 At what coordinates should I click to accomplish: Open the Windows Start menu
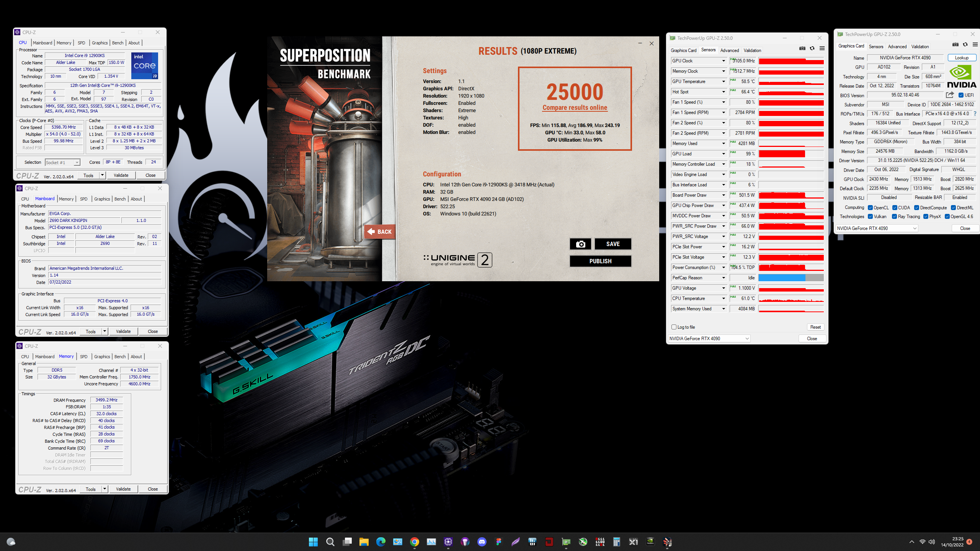pos(313,542)
